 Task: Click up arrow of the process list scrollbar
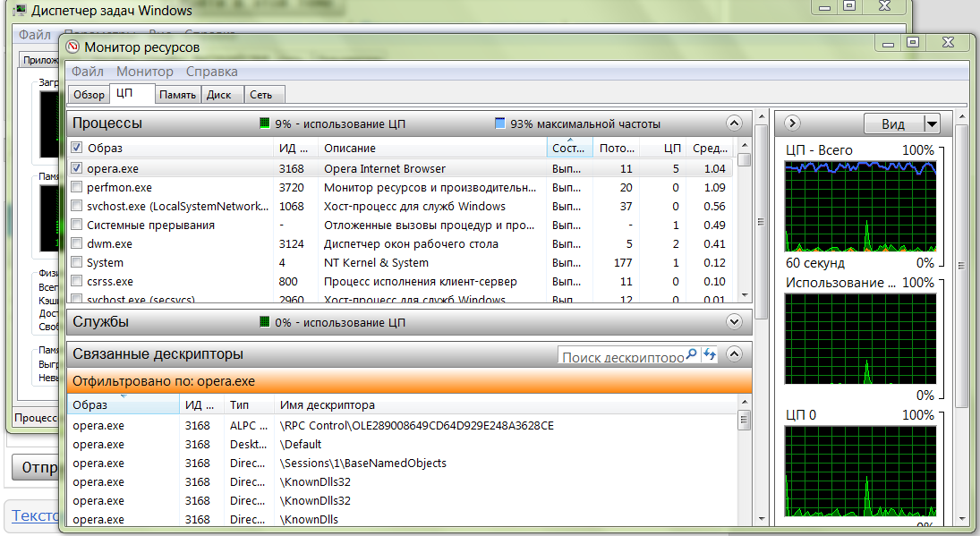[x=744, y=146]
